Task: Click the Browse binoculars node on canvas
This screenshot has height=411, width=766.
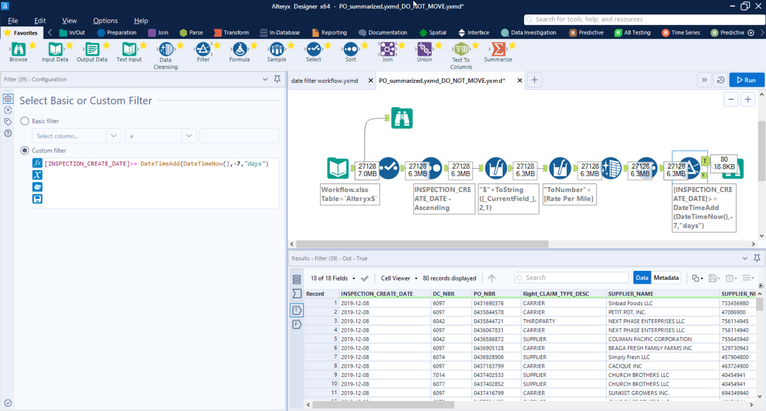Action: click(400, 118)
